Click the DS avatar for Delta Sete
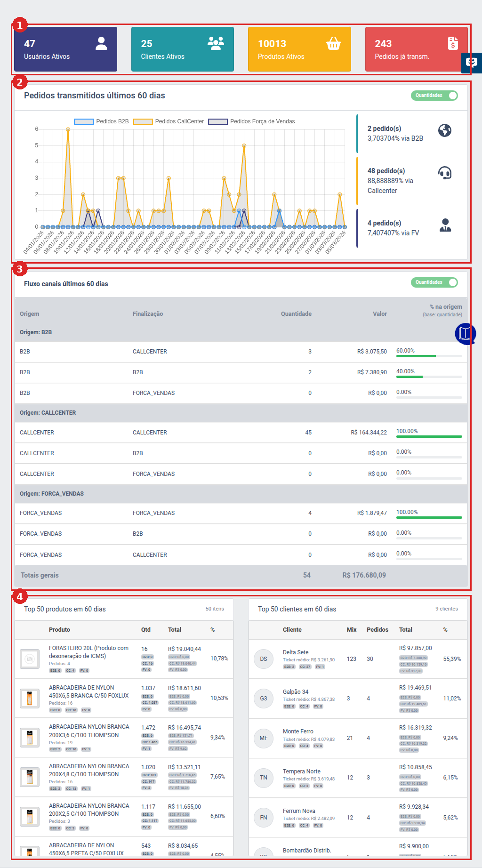This screenshot has width=482, height=868. (264, 659)
